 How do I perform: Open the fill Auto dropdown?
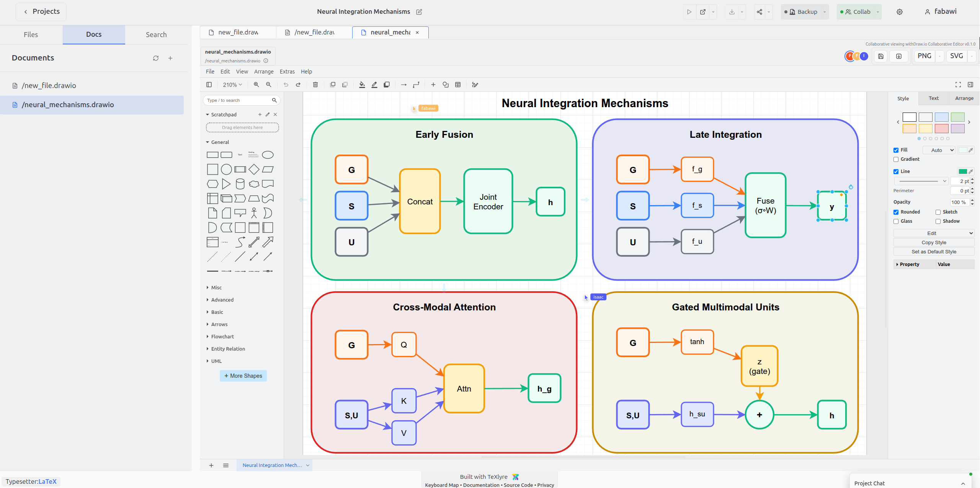click(x=939, y=150)
